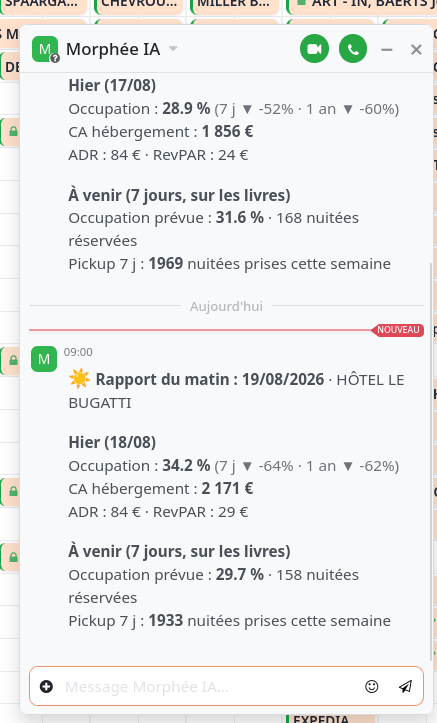This screenshot has height=723, width=437.
Task: Click the chat window's vertical scrollbar
Action: [431, 461]
